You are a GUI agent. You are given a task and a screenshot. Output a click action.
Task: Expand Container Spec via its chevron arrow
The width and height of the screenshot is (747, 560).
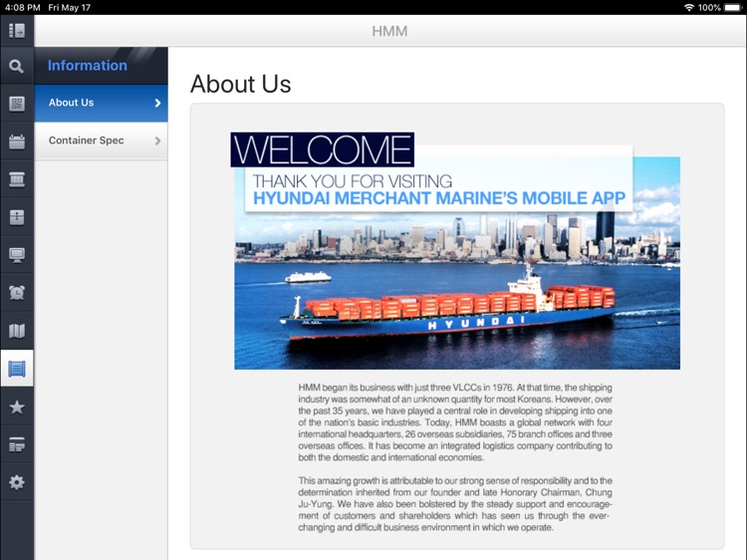click(x=157, y=140)
